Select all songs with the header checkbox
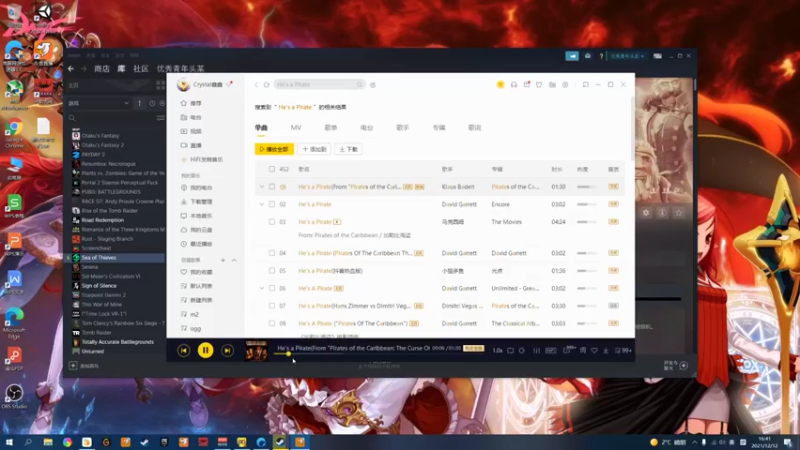 (272, 169)
